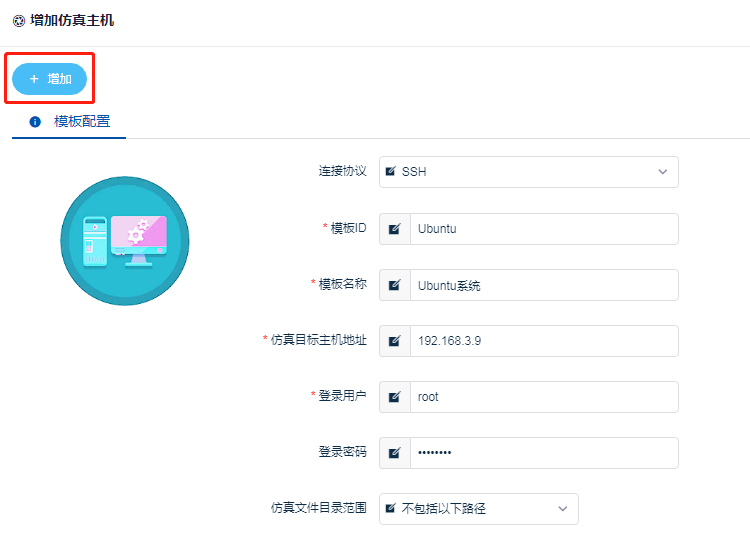Click into the 登录密码 password field
This screenshot has height=539, width=750.
(x=543, y=453)
